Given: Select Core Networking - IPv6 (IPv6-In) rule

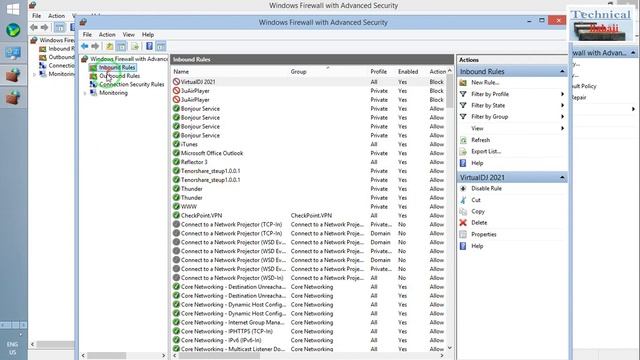Looking at the screenshot, I should (309, 340).
